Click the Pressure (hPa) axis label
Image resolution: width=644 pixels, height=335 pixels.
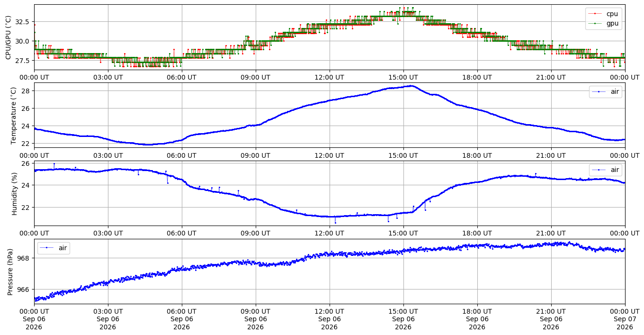[x=10, y=272]
